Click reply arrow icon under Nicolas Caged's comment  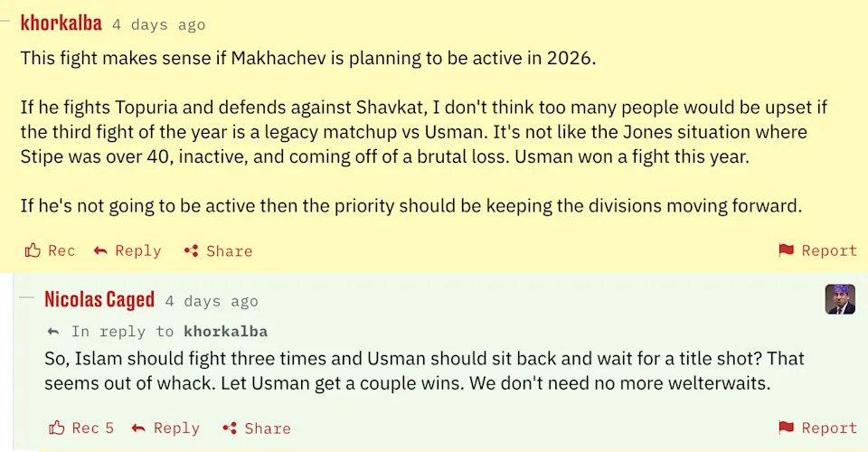[138, 428]
